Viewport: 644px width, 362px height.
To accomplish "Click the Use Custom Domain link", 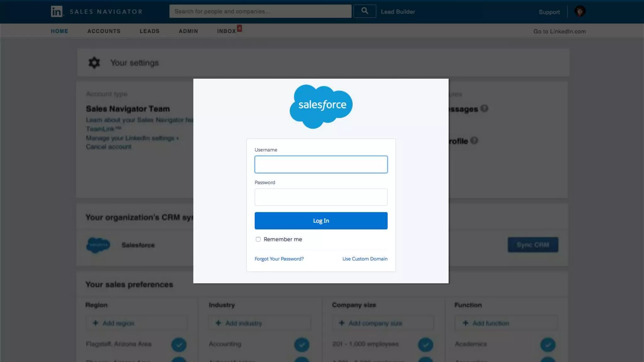I will click(x=365, y=259).
